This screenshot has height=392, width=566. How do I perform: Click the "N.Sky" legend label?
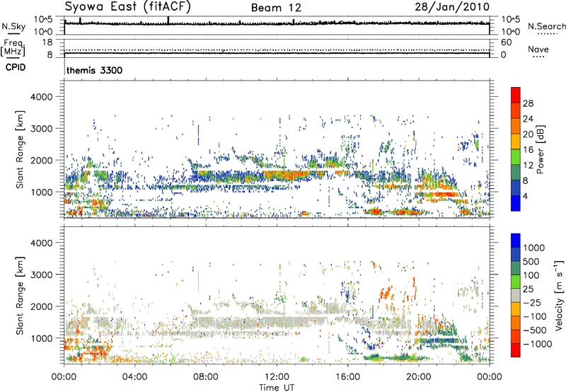coord(13,26)
